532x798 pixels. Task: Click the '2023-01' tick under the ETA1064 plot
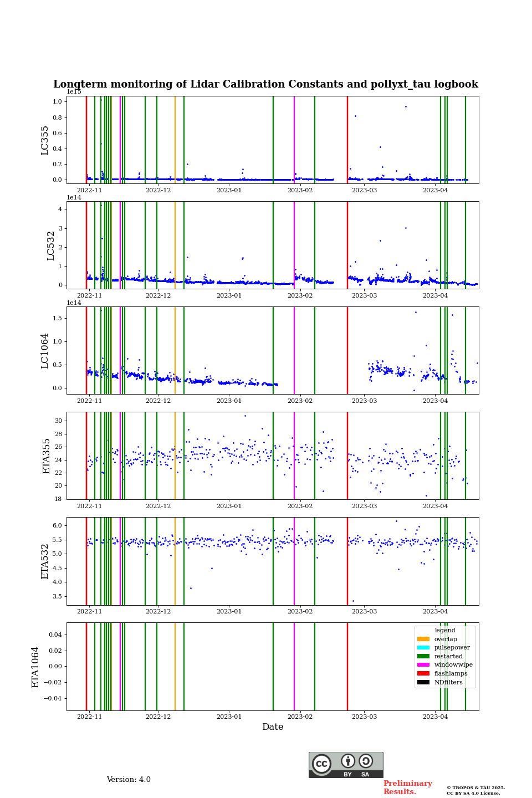click(229, 717)
